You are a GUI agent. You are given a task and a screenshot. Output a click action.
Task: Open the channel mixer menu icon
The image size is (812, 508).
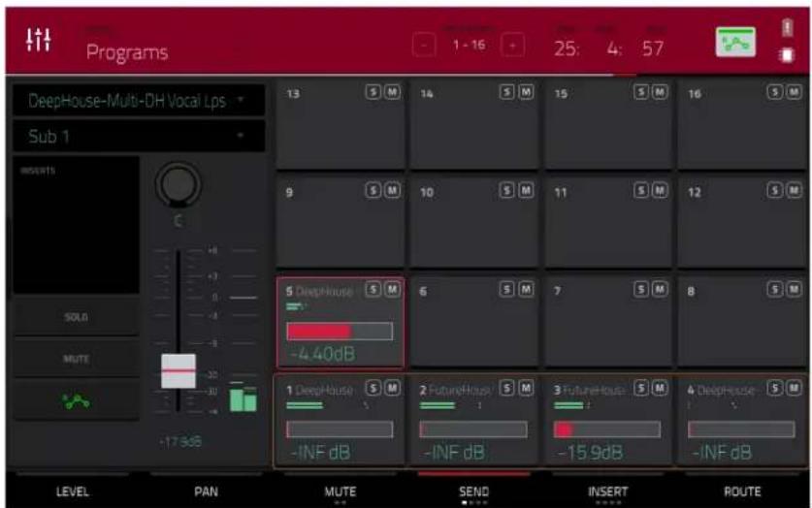39,40
